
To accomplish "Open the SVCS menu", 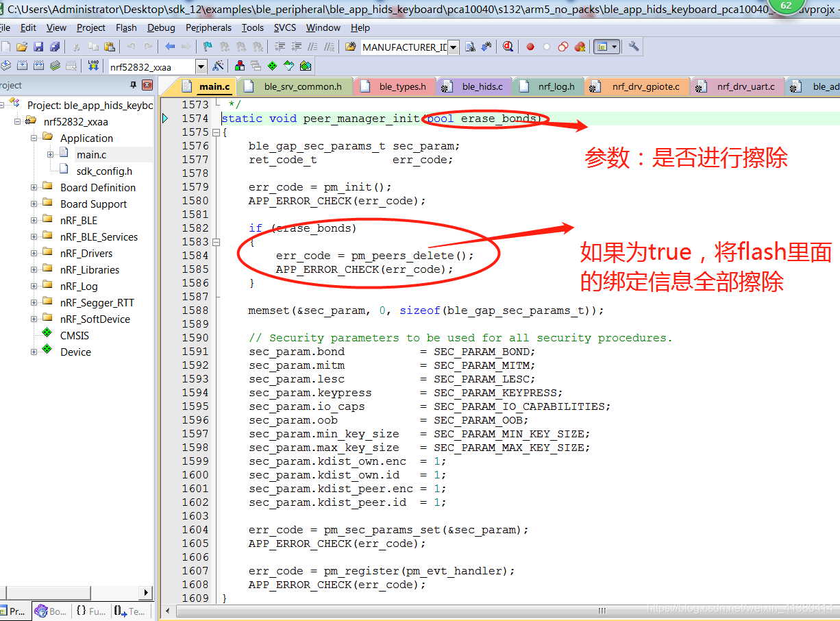I will (285, 27).
